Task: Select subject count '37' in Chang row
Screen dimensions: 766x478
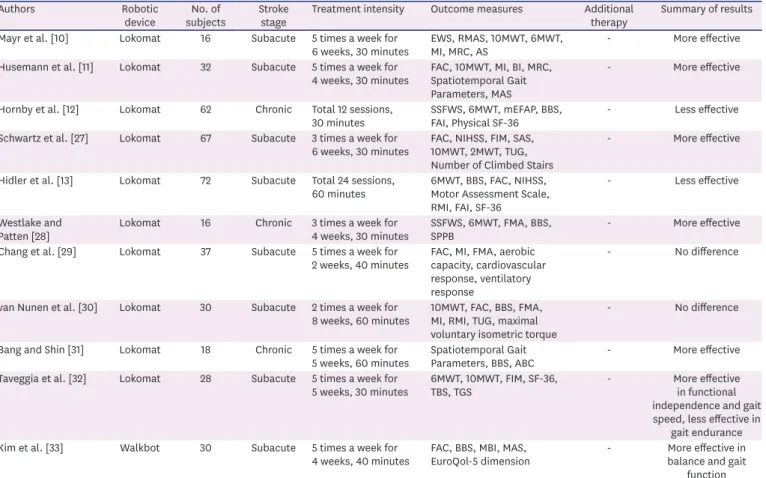Action: (206, 252)
